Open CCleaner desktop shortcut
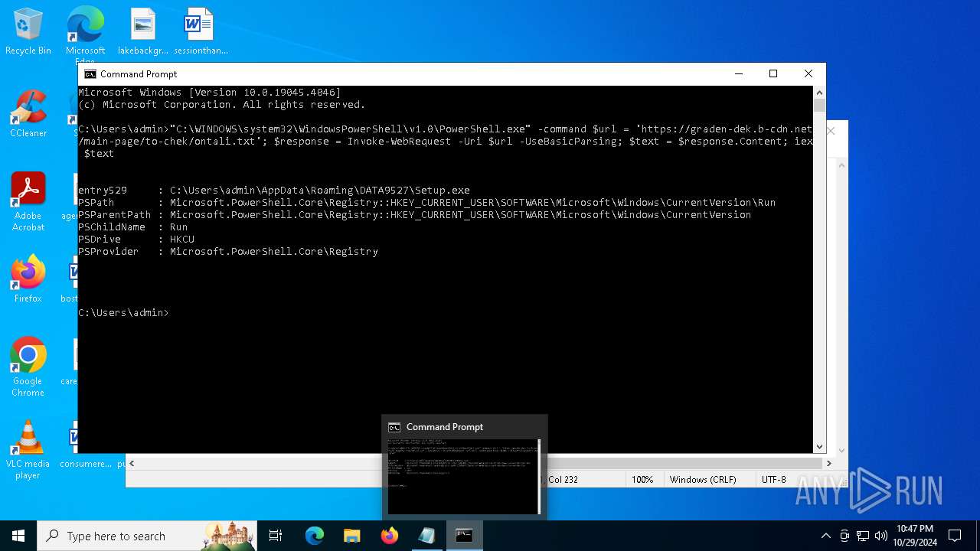 pos(28,115)
